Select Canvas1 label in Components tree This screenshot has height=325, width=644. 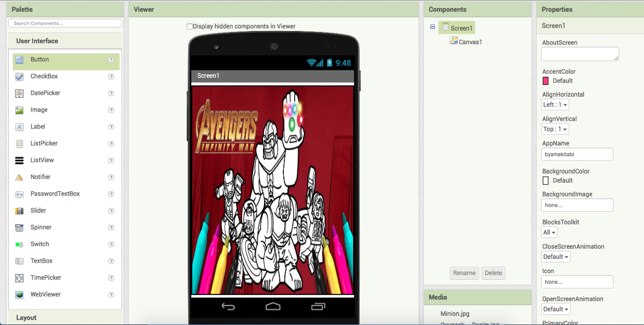point(471,42)
